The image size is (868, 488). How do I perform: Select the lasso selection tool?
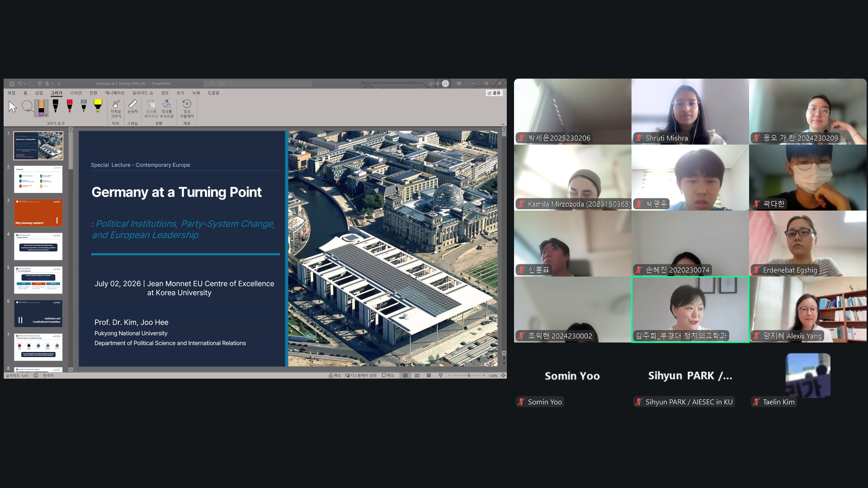pyautogui.click(x=27, y=107)
